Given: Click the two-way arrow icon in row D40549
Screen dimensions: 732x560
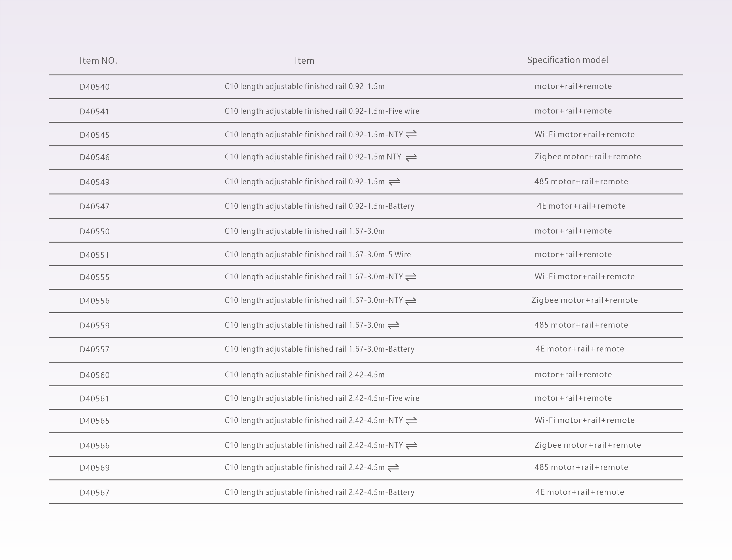Looking at the screenshot, I should (394, 182).
